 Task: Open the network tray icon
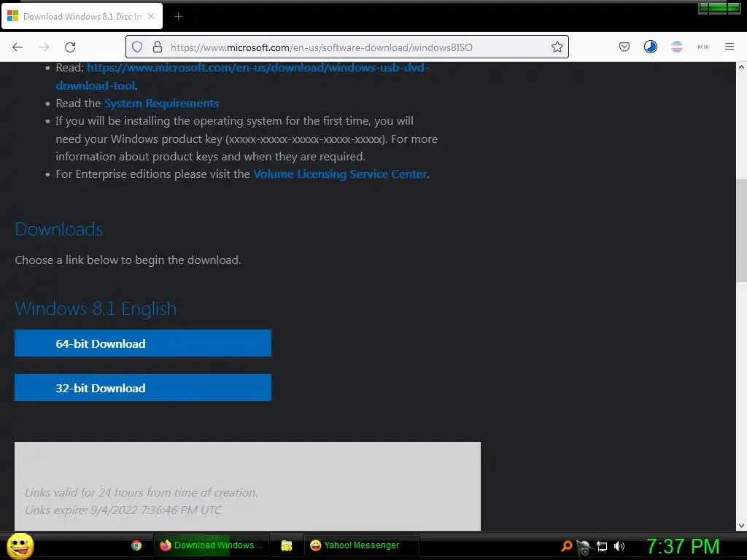(602, 547)
